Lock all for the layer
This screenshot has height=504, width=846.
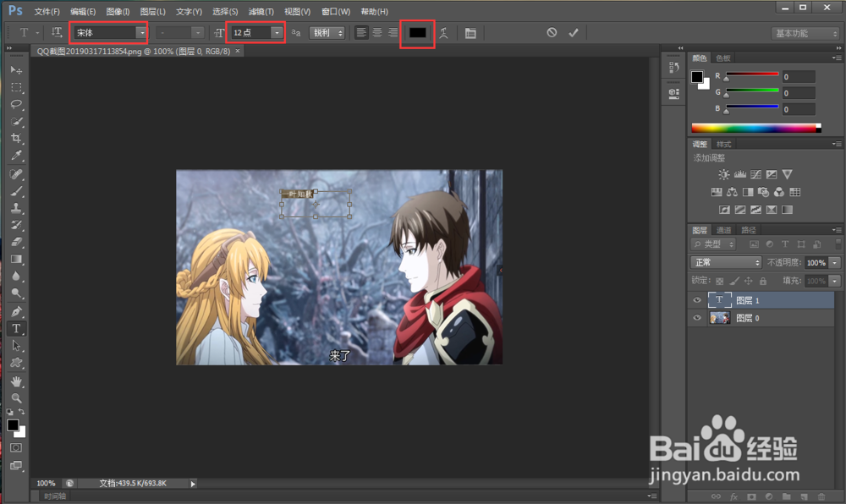point(763,281)
